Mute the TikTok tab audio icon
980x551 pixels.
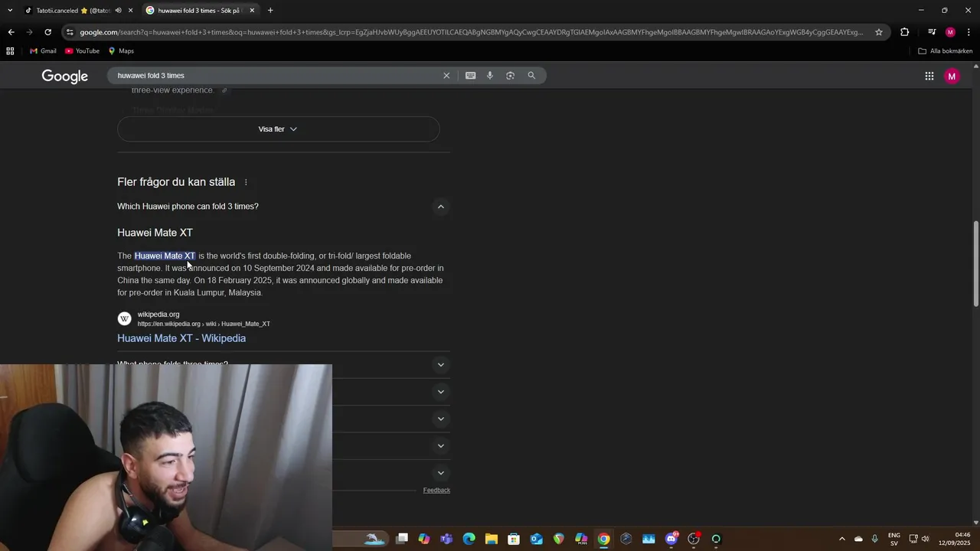[x=118, y=11]
